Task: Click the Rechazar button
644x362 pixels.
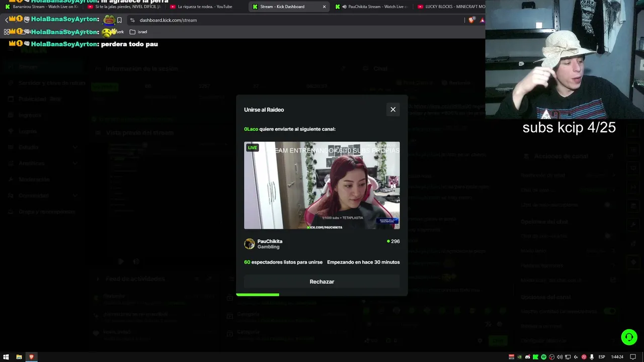Action: [x=322, y=282]
